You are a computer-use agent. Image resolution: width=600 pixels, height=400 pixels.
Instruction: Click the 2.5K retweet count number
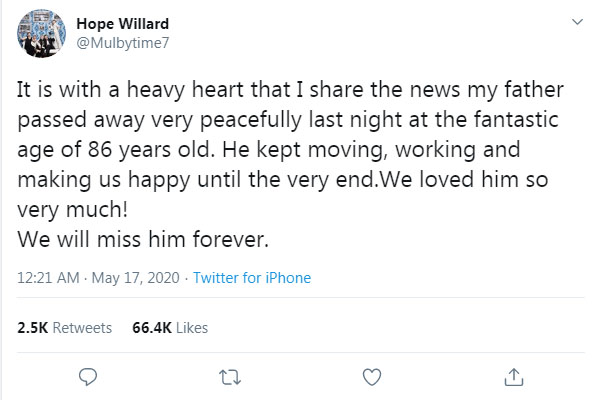pyautogui.click(x=33, y=327)
